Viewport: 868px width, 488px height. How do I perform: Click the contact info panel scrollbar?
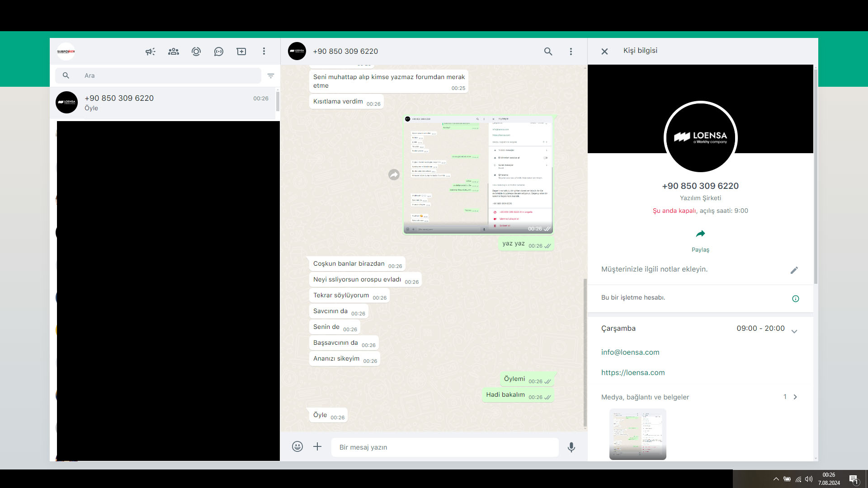[816, 176]
